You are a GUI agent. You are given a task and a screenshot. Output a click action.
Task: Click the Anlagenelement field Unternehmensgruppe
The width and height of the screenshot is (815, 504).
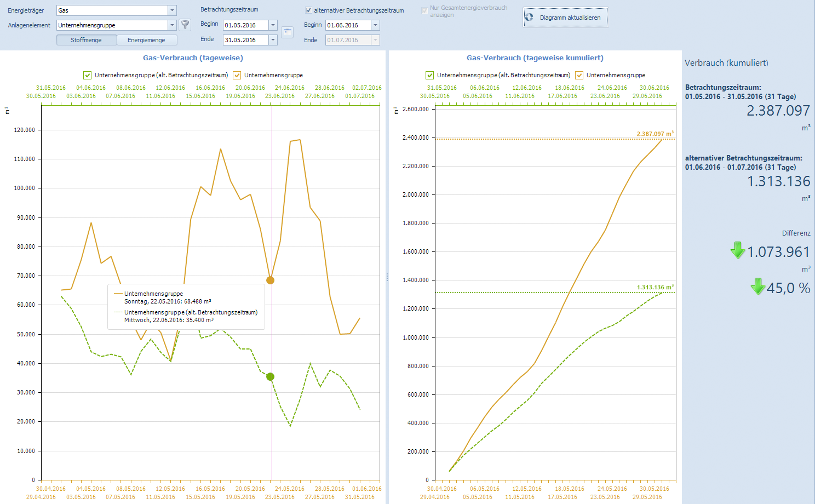click(112, 25)
